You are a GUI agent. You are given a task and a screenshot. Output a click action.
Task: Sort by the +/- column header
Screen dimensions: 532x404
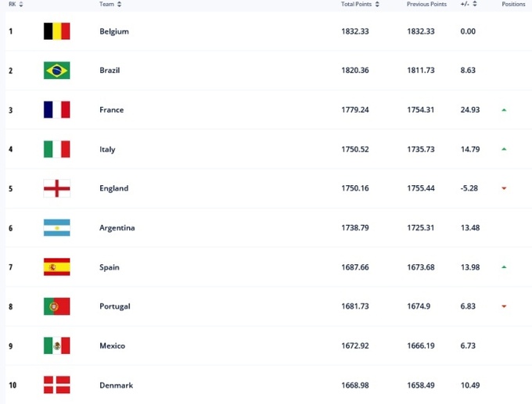click(468, 5)
